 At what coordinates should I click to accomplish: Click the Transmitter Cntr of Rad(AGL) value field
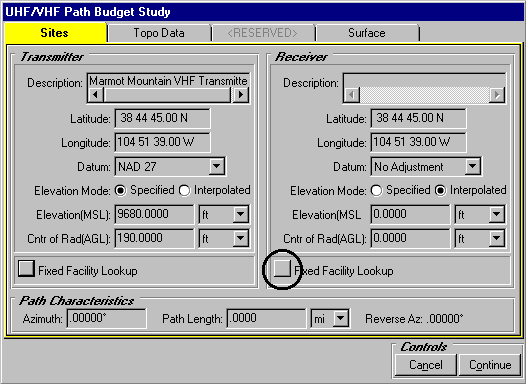(154, 238)
